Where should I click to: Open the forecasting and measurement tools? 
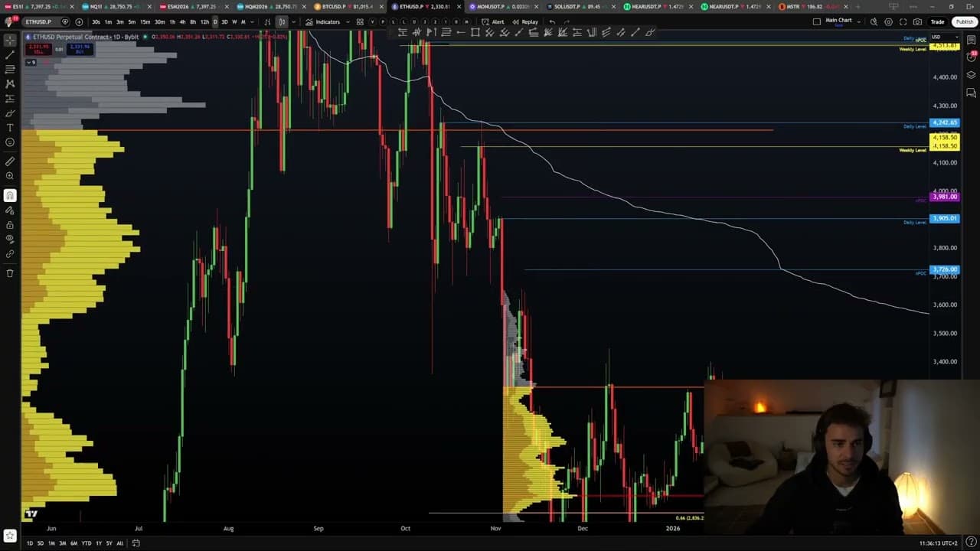[x=10, y=98]
